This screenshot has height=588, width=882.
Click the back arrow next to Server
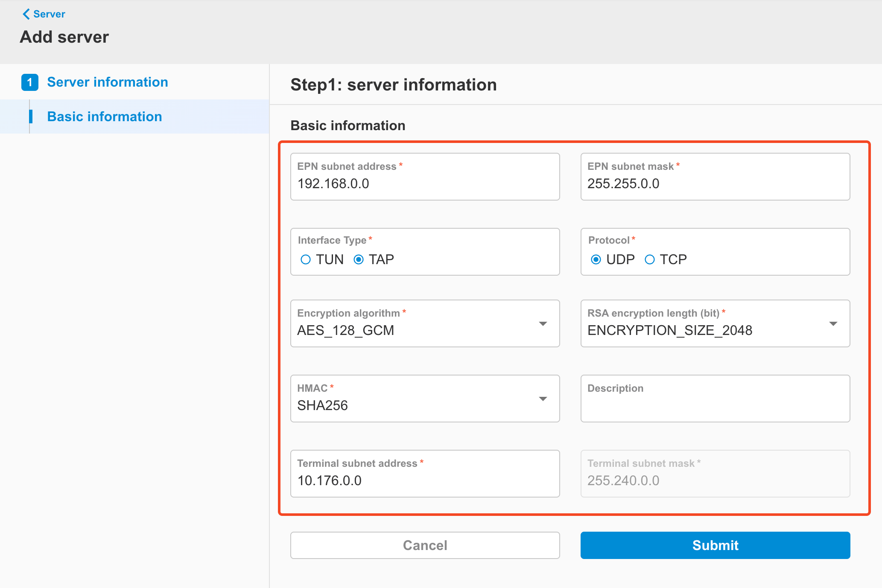point(26,14)
